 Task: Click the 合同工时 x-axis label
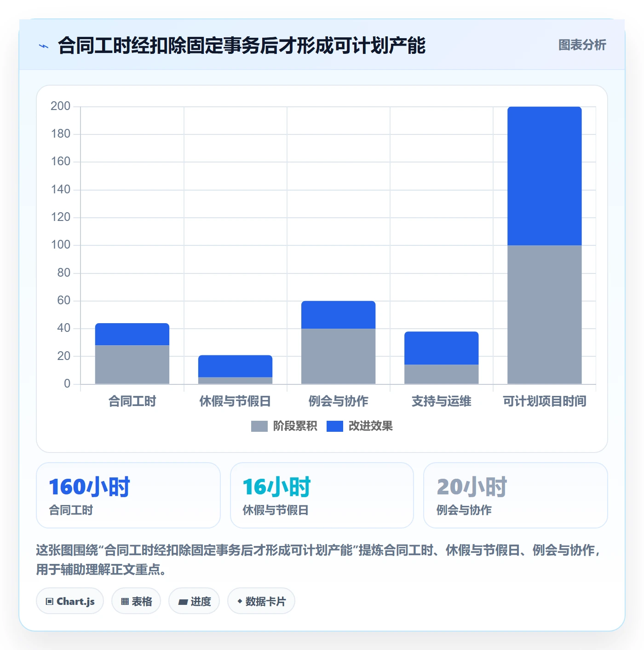coord(132,401)
